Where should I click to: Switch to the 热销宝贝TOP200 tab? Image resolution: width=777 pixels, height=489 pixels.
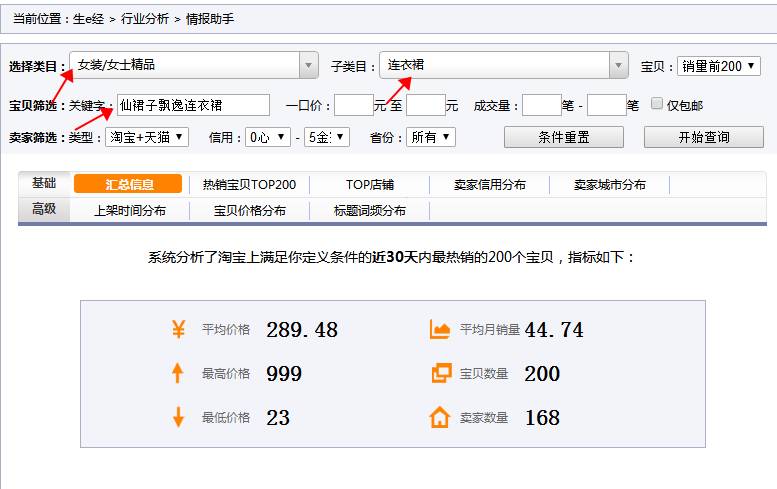tap(249, 185)
